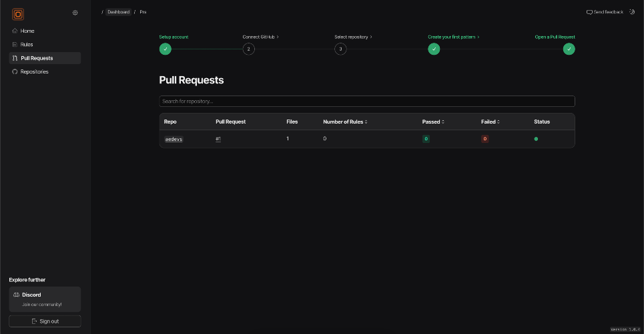Click the step 2 circle

[x=248, y=49]
